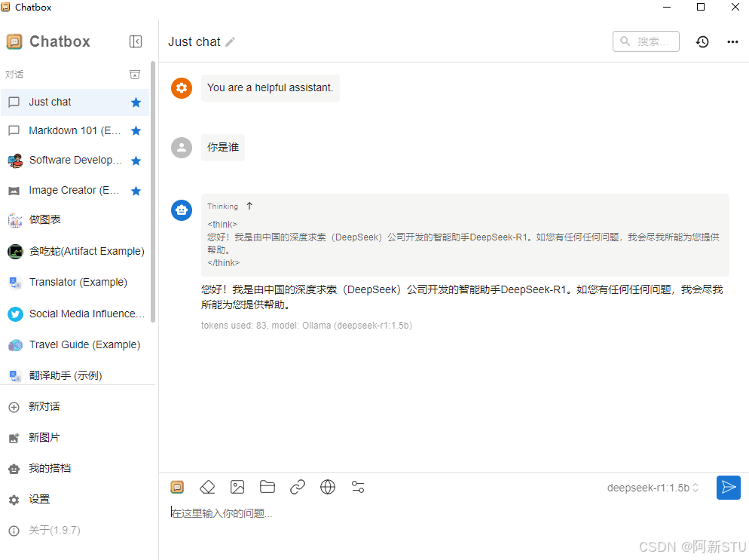Open 关于(1.9.7) about page

76,531
